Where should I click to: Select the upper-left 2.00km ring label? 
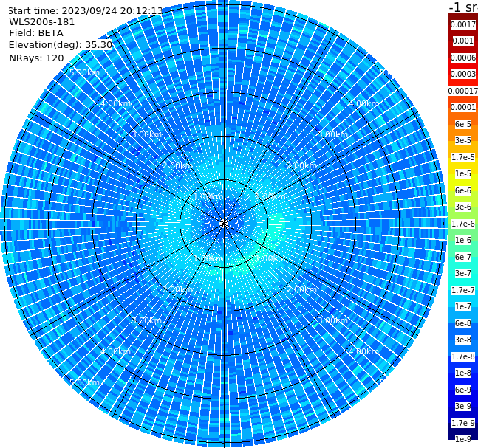[x=178, y=165]
